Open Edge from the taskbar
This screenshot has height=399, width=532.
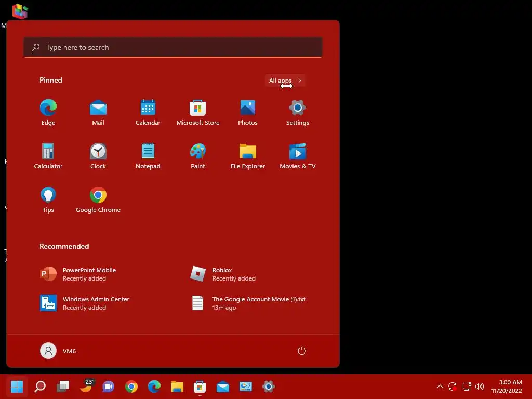[x=154, y=387]
